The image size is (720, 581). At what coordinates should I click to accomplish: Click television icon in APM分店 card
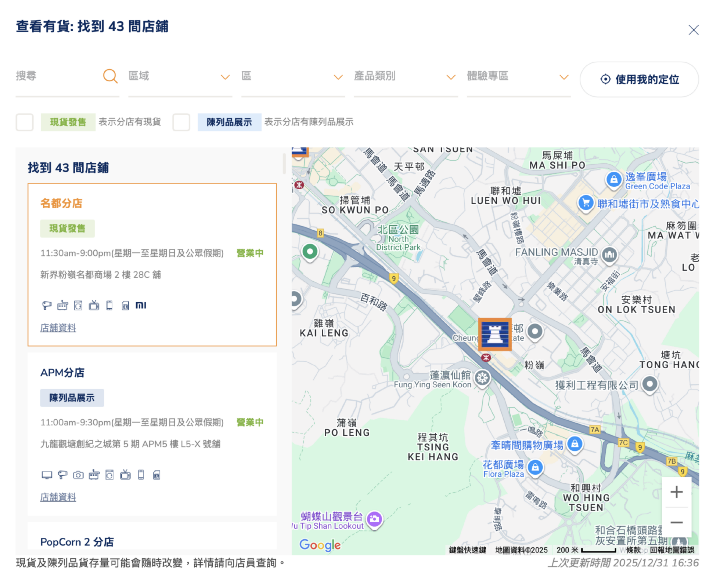click(125, 475)
